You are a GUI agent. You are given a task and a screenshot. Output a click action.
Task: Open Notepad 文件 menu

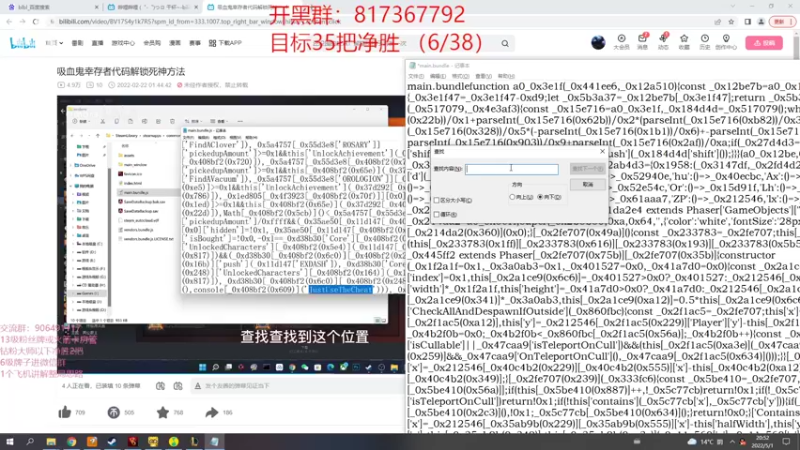coord(416,77)
